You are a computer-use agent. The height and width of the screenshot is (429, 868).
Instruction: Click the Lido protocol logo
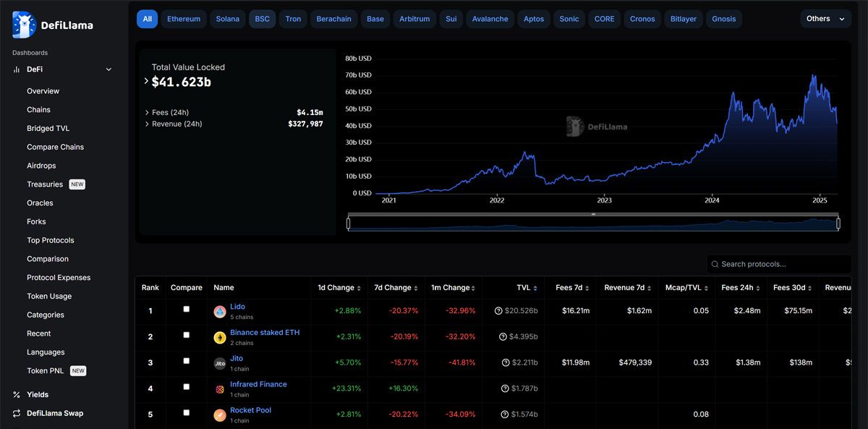click(x=220, y=312)
